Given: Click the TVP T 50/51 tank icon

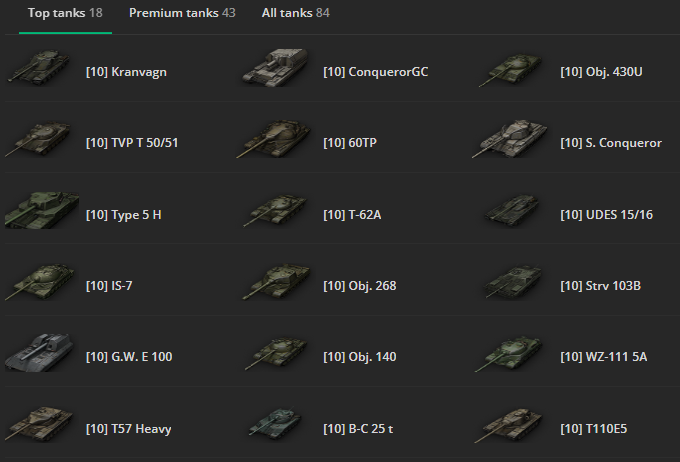Looking at the screenshot, I should (x=38, y=139).
